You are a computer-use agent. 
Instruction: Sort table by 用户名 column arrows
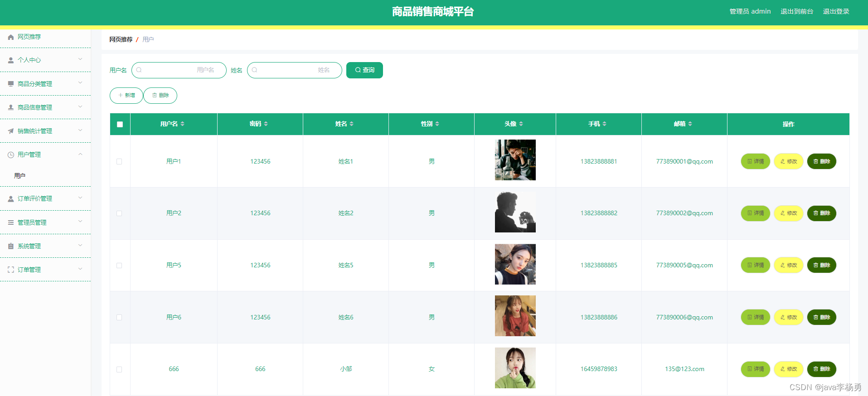(182, 124)
